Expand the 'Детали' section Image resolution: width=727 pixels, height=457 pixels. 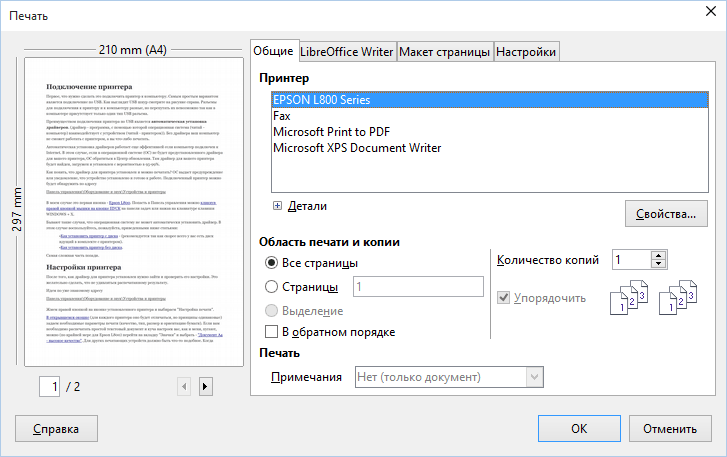279,205
